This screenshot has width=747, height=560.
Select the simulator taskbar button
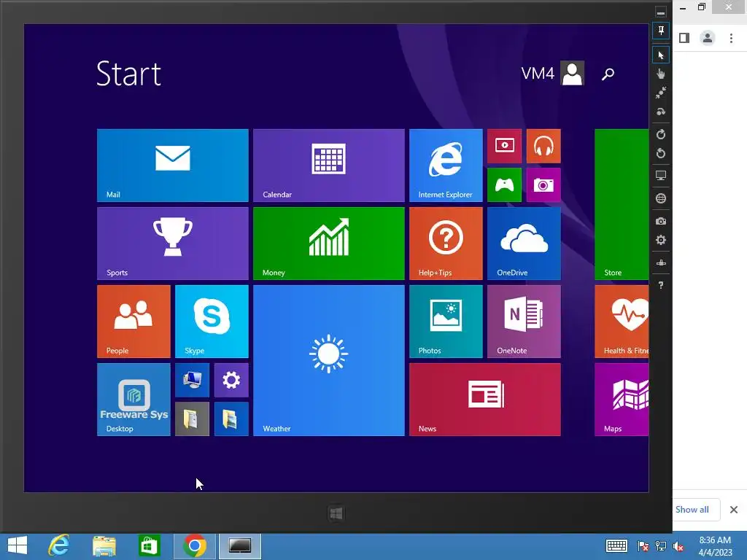(240, 545)
